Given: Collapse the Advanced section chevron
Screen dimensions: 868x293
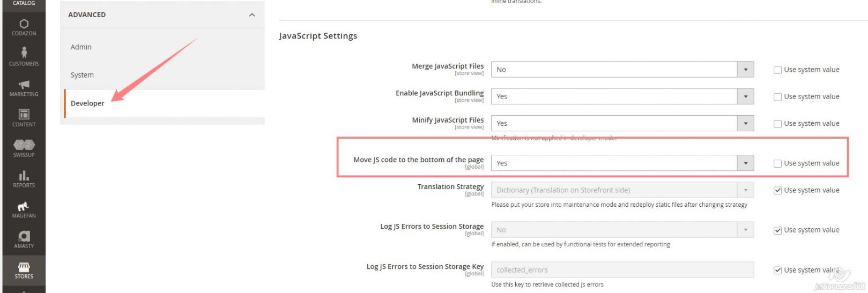Looking at the screenshot, I should point(252,15).
